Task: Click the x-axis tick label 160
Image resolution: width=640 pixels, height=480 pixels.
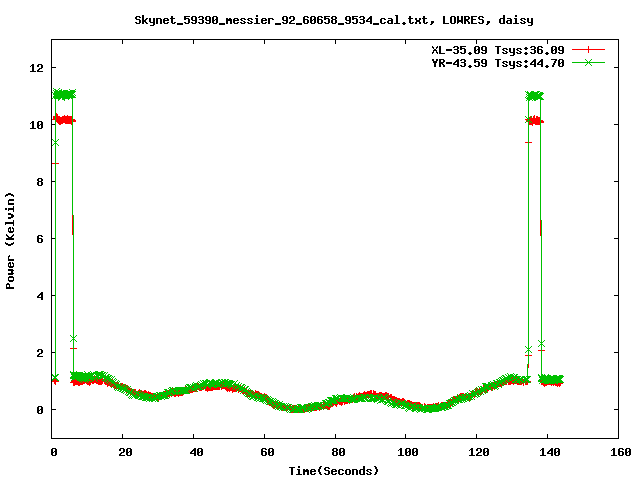Action: 620,452
